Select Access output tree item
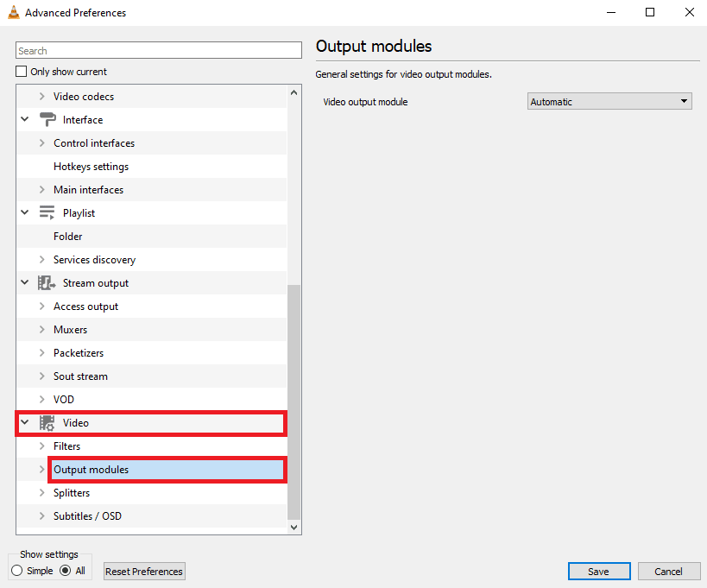The height and width of the screenshot is (588, 707). tap(85, 307)
